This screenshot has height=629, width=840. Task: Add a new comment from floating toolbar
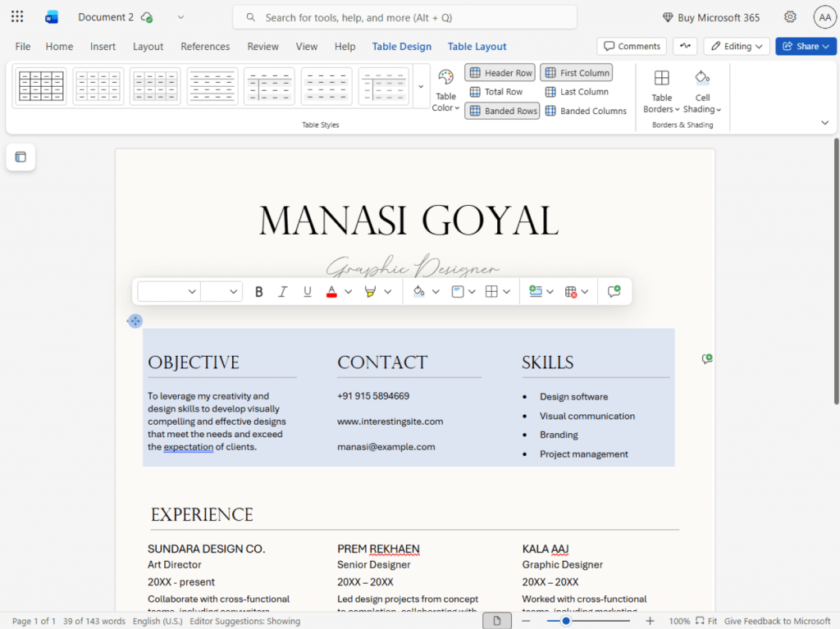(614, 291)
